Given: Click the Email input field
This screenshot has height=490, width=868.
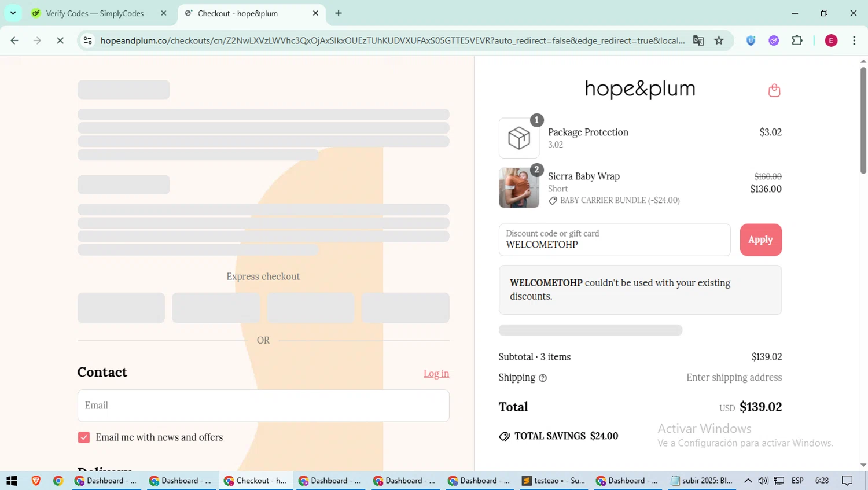Looking at the screenshot, I should coord(263,406).
